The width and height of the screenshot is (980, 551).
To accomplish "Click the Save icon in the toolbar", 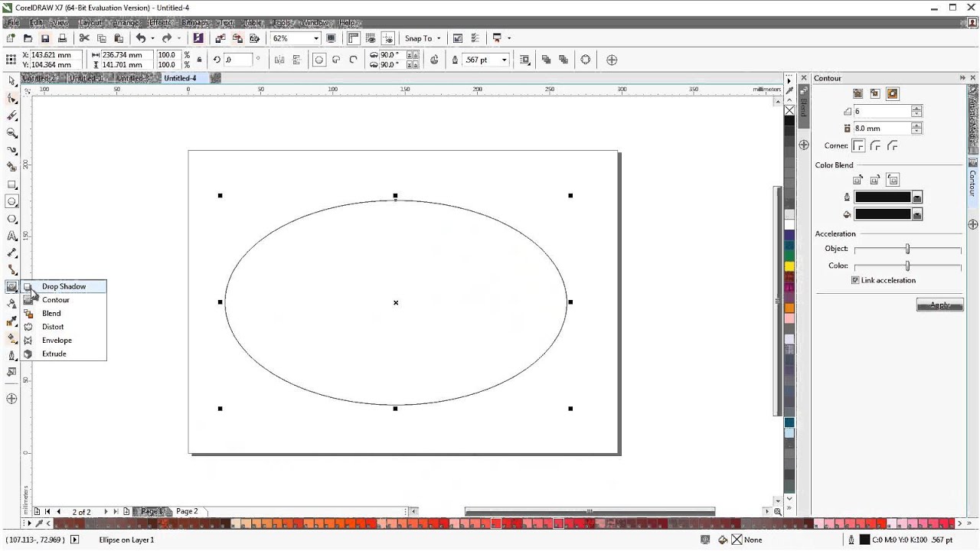I will [45, 38].
